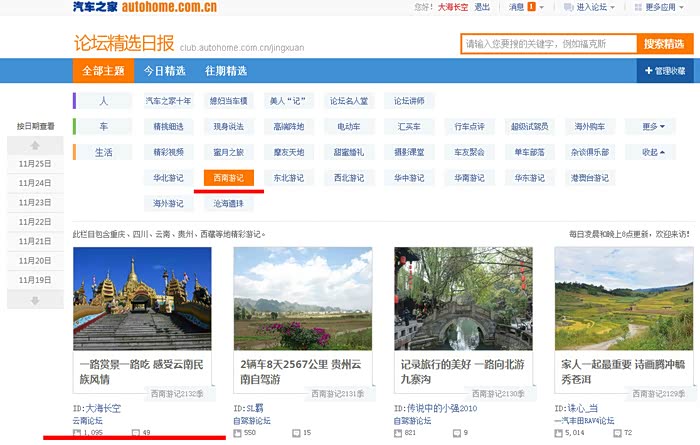This screenshot has width=700, height=445.
Task: Click the 搜索精选 search button
Action: pyautogui.click(x=664, y=44)
